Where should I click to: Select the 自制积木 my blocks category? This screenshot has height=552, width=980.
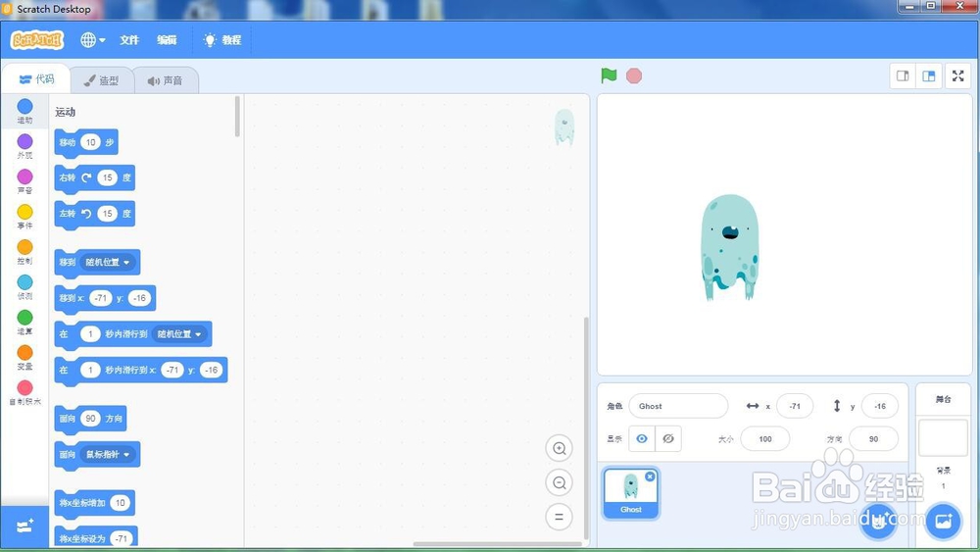[25, 392]
